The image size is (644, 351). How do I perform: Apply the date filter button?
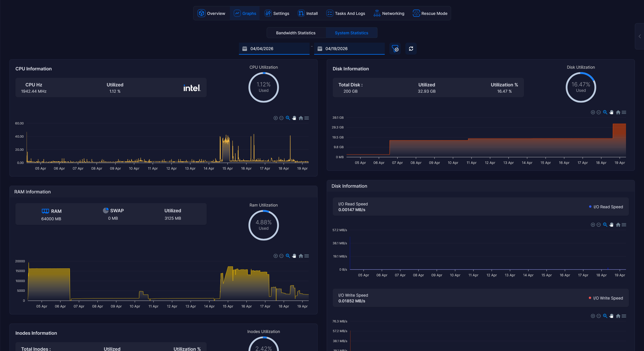pyautogui.click(x=395, y=49)
